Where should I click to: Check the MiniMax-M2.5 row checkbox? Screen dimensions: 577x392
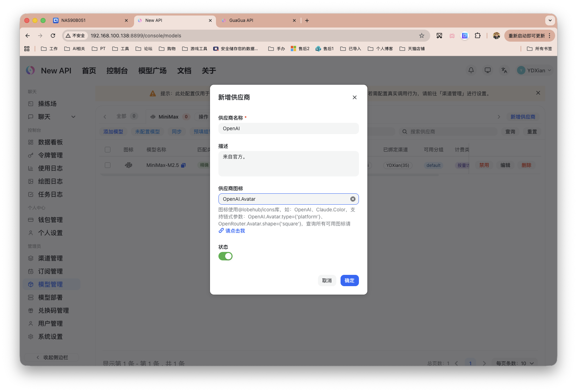pyautogui.click(x=108, y=165)
